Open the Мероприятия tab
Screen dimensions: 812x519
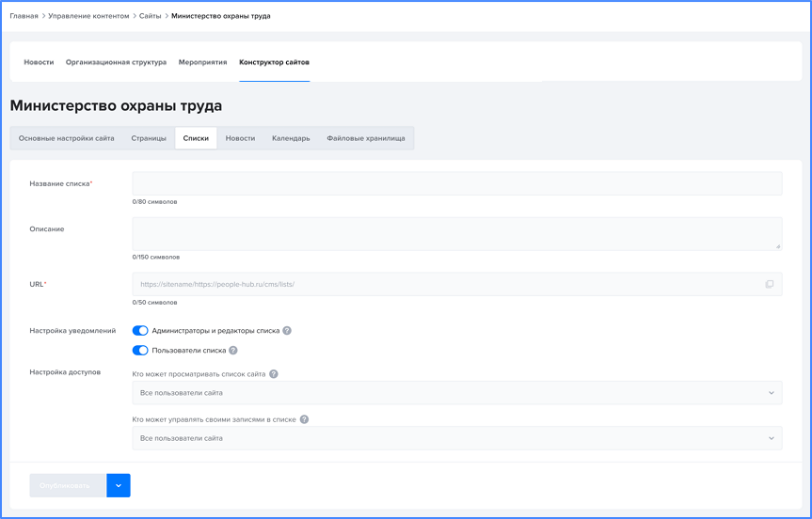(x=202, y=62)
